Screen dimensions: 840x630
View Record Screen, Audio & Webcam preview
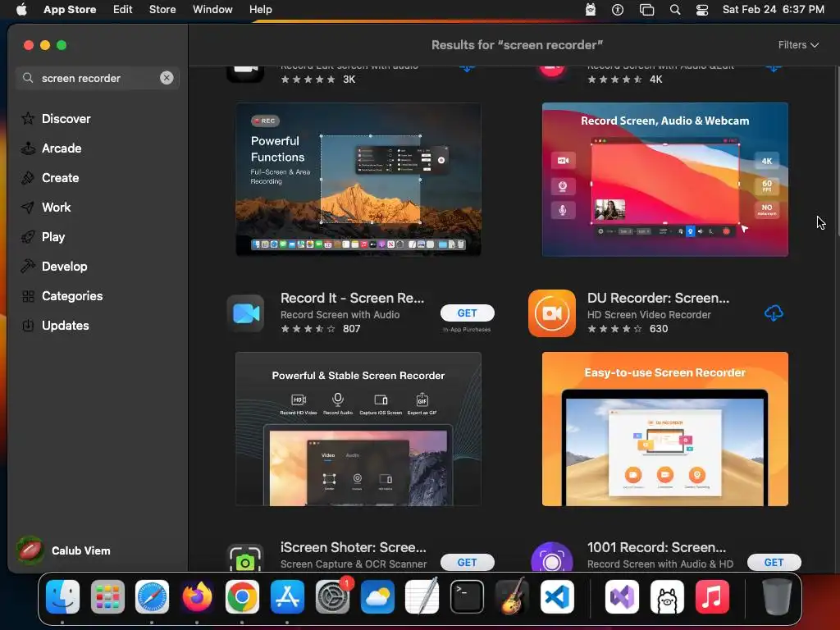coord(664,180)
